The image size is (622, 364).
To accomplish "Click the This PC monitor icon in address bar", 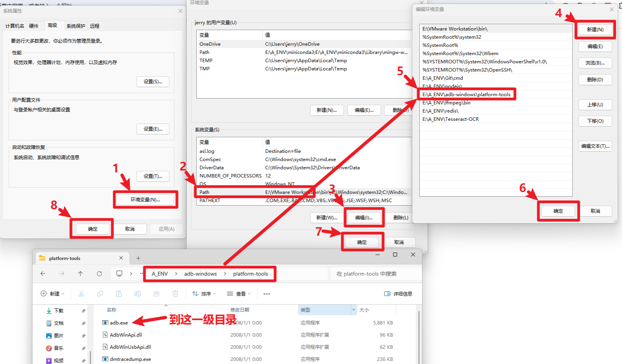I will coord(119,274).
